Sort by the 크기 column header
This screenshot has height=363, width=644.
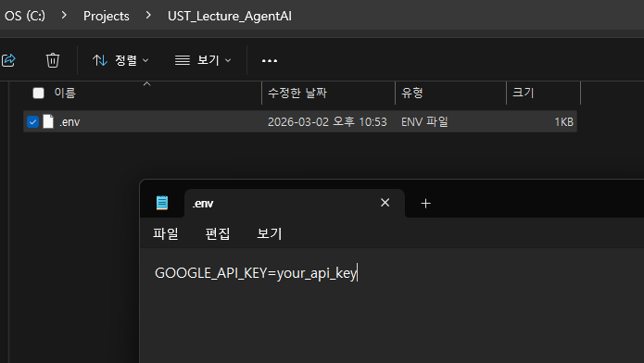[523, 93]
